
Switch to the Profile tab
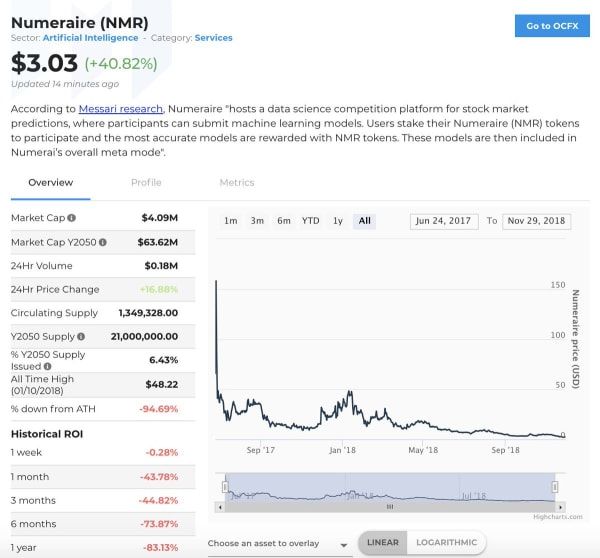tap(146, 183)
